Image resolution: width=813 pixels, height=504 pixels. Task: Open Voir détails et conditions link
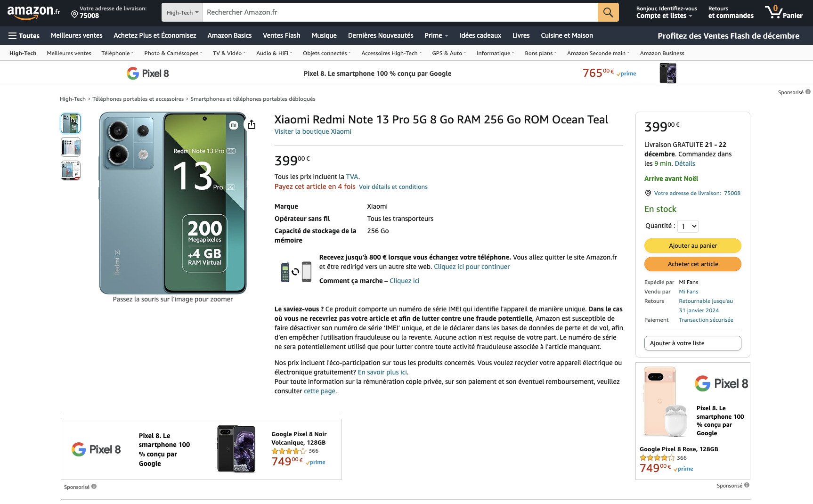(x=393, y=187)
